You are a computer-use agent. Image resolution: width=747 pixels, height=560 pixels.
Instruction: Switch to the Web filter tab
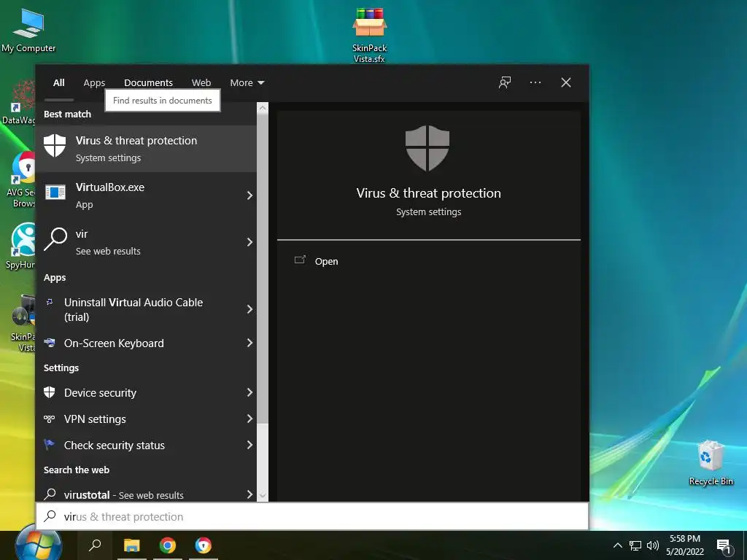tap(201, 83)
